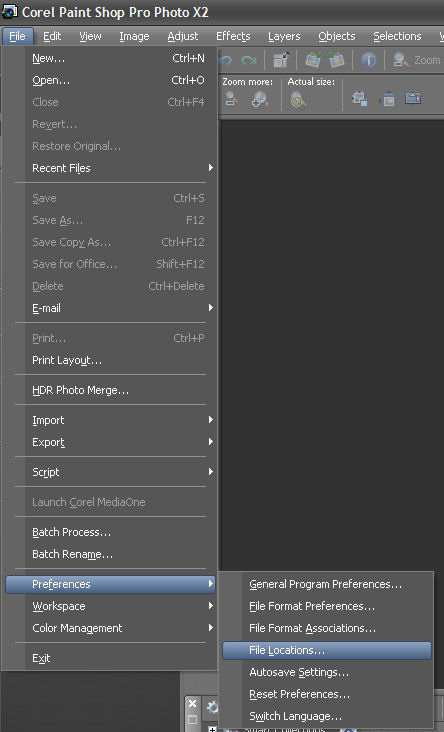Open General Program Preferences...
444x732 pixels.
tap(327, 584)
